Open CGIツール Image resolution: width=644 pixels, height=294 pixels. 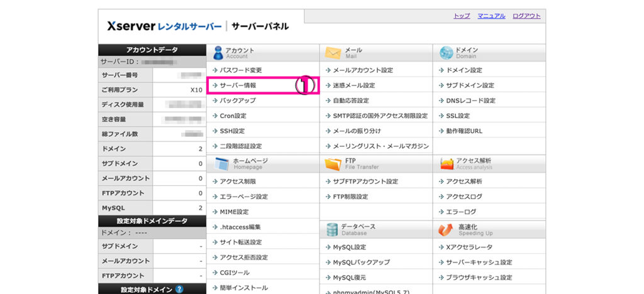click(235, 272)
